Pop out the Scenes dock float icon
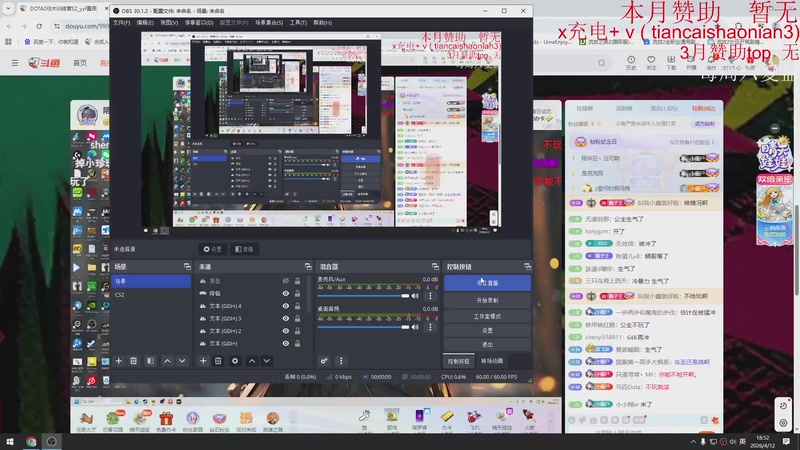The image size is (800, 450). (187, 266)
